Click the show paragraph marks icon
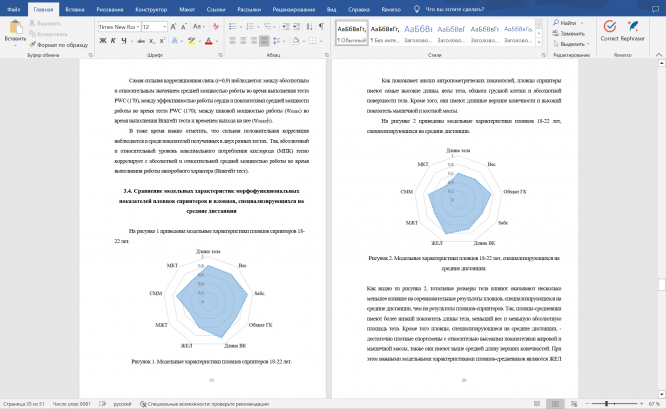Image resolution: width=666 pixels, height=409 pixels. point(322,26)
